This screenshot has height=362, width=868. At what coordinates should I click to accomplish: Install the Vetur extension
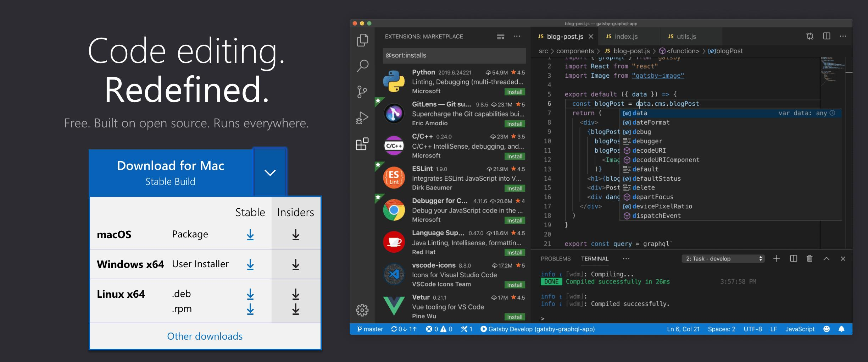point(514,317)
